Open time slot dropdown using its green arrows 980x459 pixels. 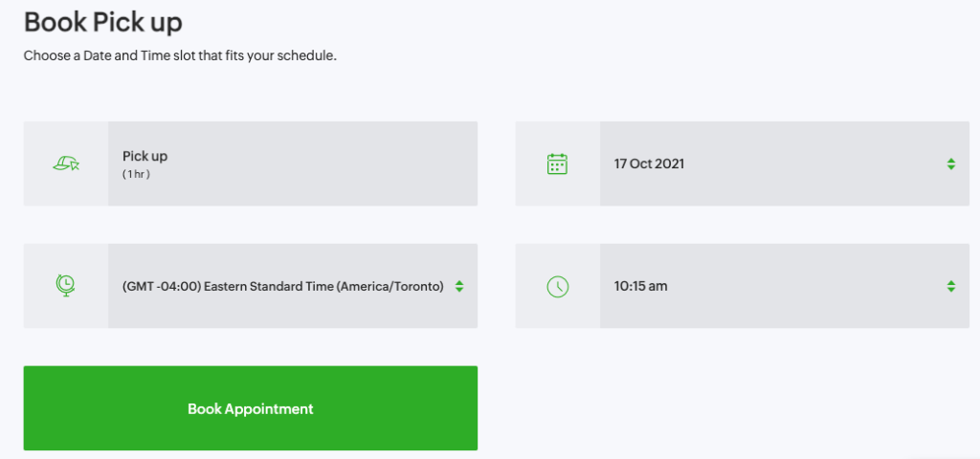tap(950, 287)
